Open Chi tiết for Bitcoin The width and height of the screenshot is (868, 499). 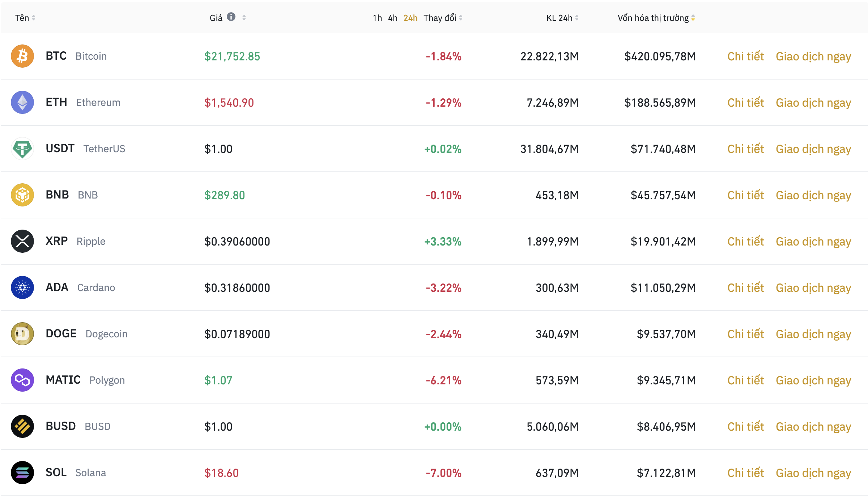pyautogui.click(x=745, y=56)
